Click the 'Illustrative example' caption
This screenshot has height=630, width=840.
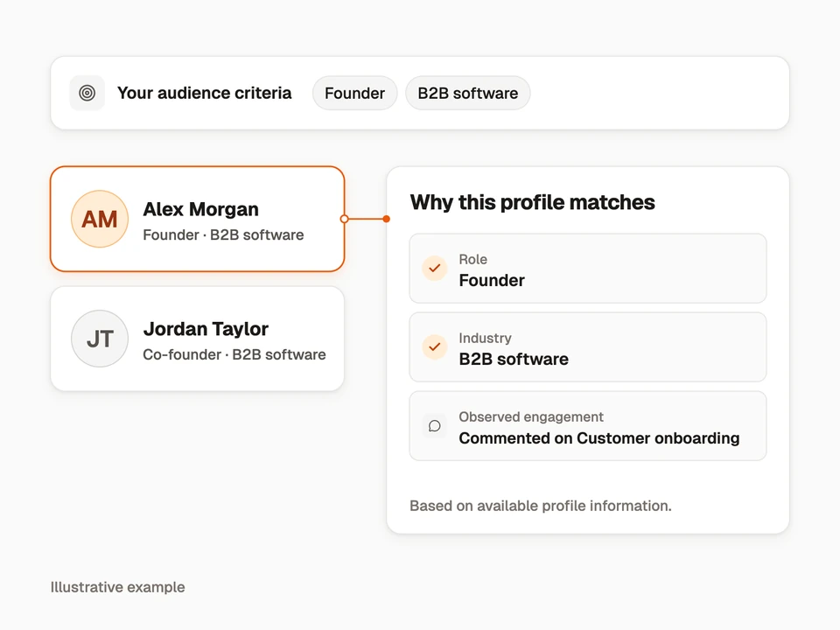coord(118,587)
